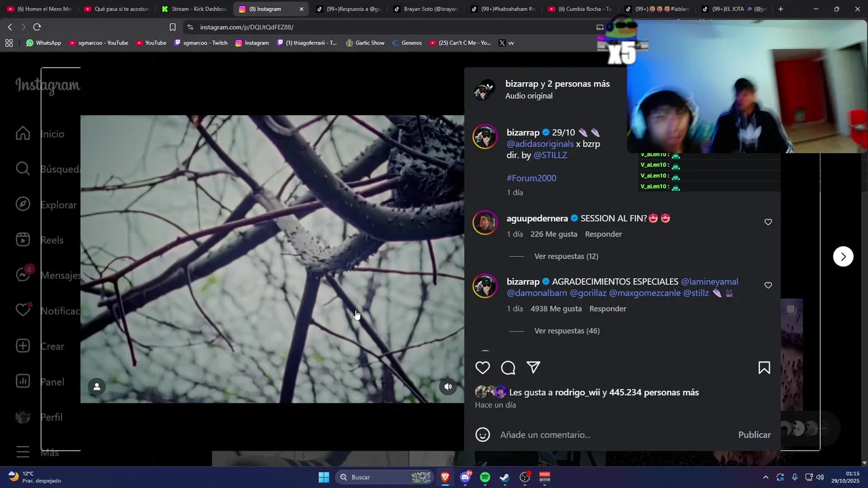
Task: Open the @maxgomezcanle mention
Action: [x=644, y=293]
